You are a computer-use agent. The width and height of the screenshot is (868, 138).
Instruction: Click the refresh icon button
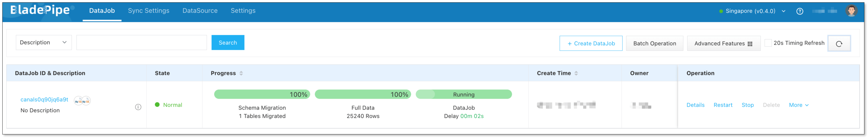tap(839, 43)
